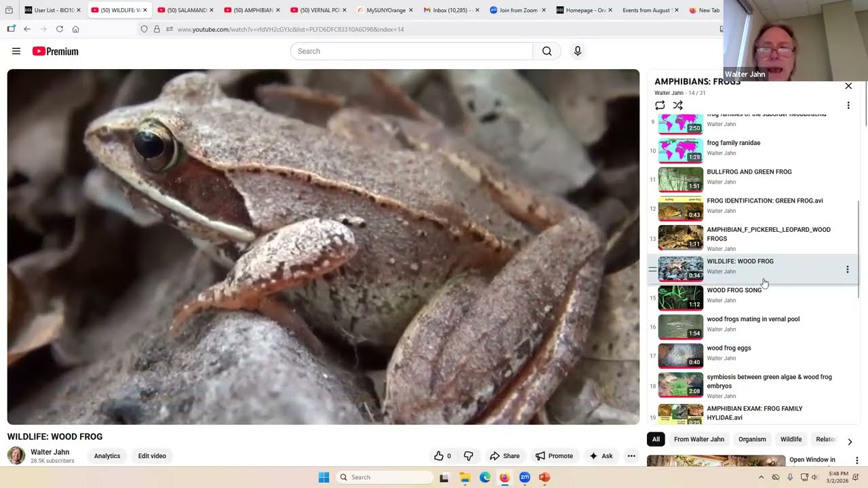Viewport: 868px width, 488px height.
Task: Open Windows Start menu
Action: tap(323, 477)
